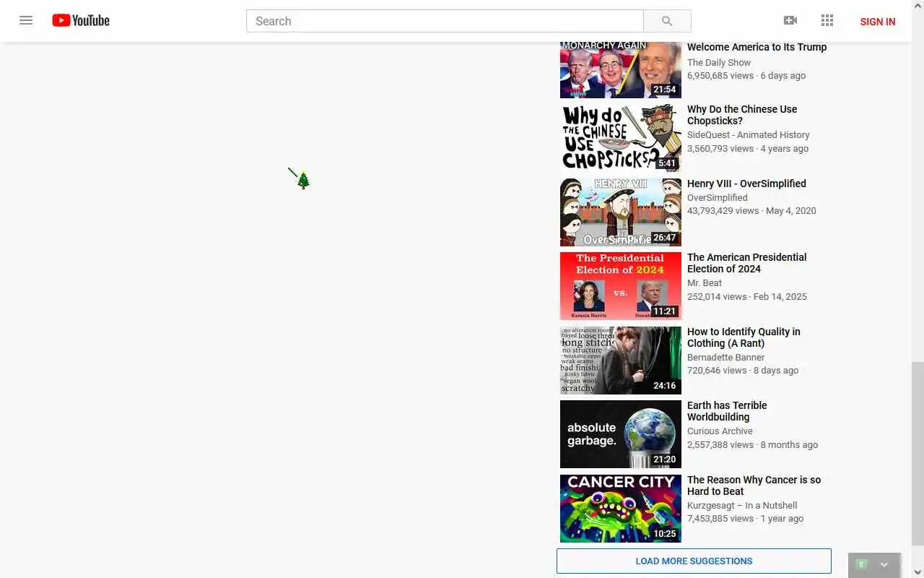924x578 pixels.
Task: Open 'The American Presidential Election of 2024' title
Action: click(x=747, y=263)
